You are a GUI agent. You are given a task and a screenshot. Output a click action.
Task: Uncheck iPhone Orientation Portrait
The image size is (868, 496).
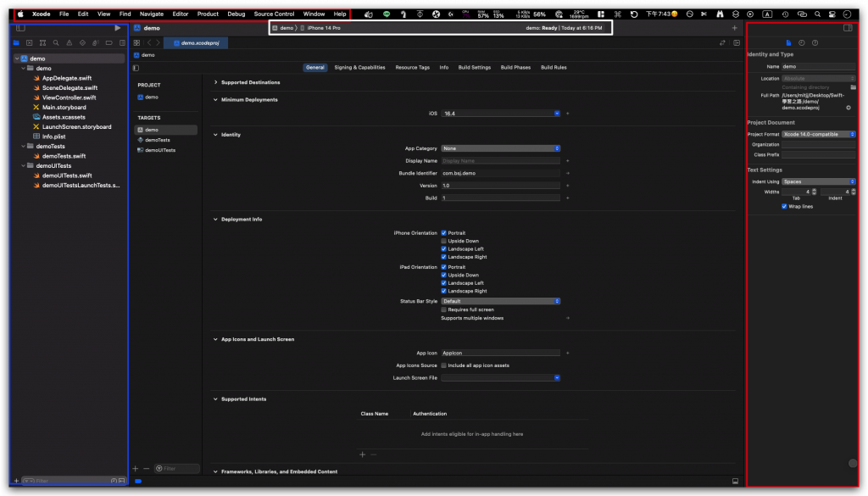click(x=443, y=233)
